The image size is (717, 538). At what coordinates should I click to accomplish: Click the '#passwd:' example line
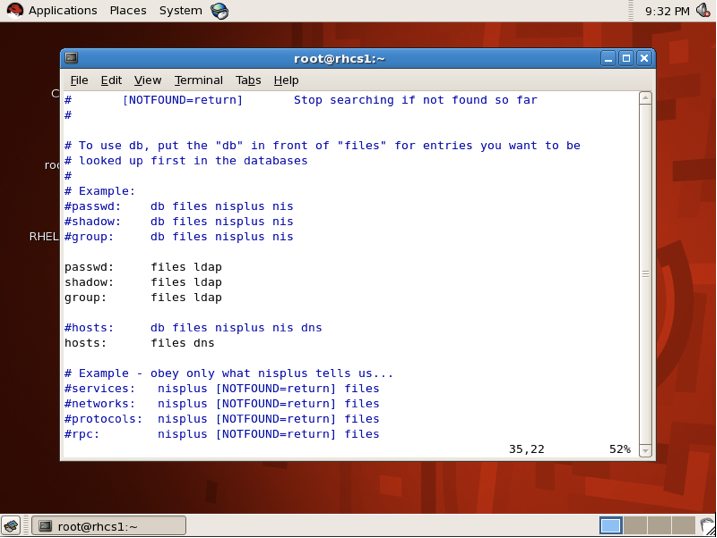[x=179, y=206]
